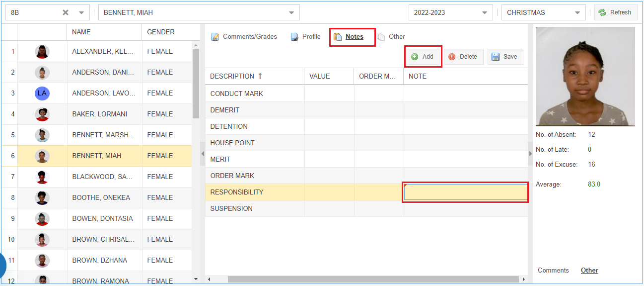Click avatar of ANDERSON, DANI...
The width and height of the screenshot is (644, 286).
pos(42,73)
